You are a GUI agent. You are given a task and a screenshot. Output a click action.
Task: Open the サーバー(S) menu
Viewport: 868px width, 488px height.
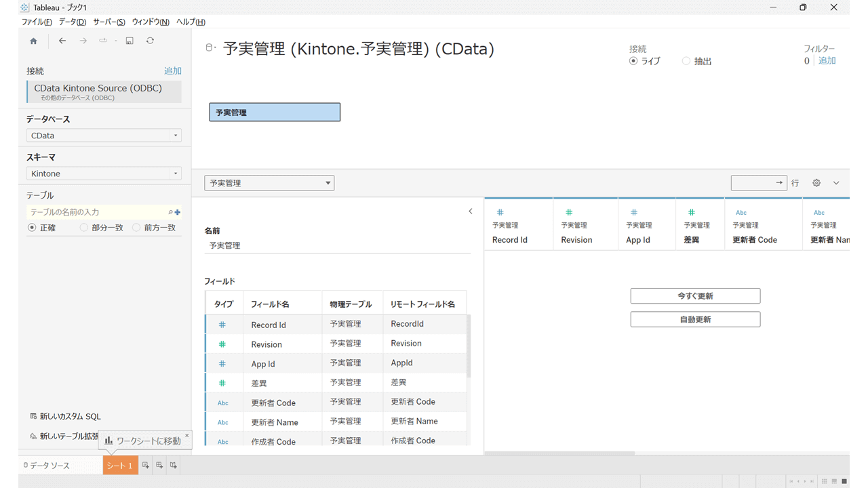109,22
